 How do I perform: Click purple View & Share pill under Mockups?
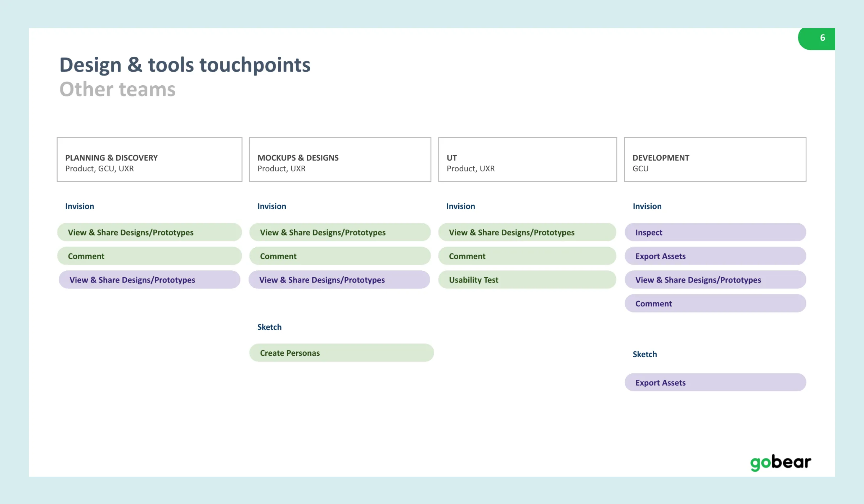pyautogui.click(x=339, y=280)
